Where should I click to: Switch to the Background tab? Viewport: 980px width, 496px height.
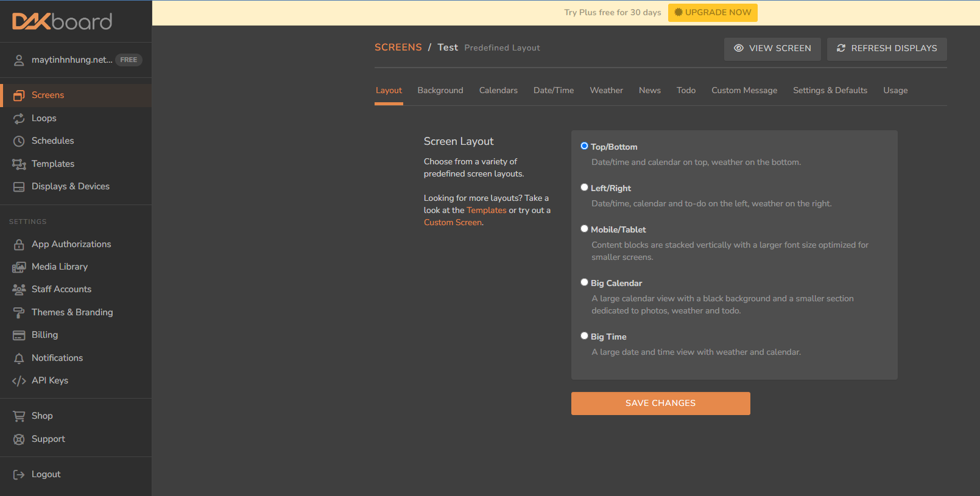(x=440, y=90)
